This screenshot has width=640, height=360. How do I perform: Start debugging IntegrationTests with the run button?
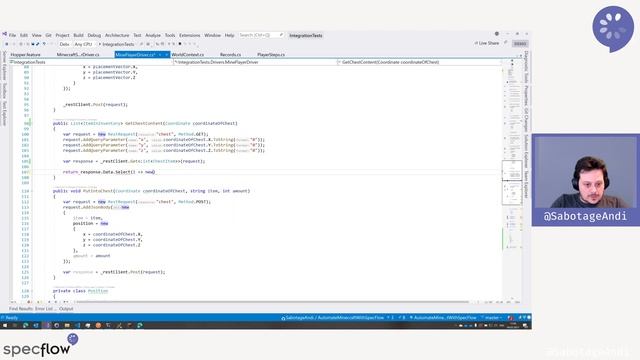tap(116, 44)
